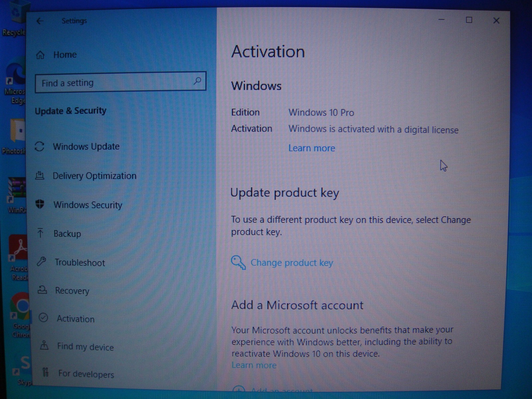Select the Windows Security shield icon

40,204
